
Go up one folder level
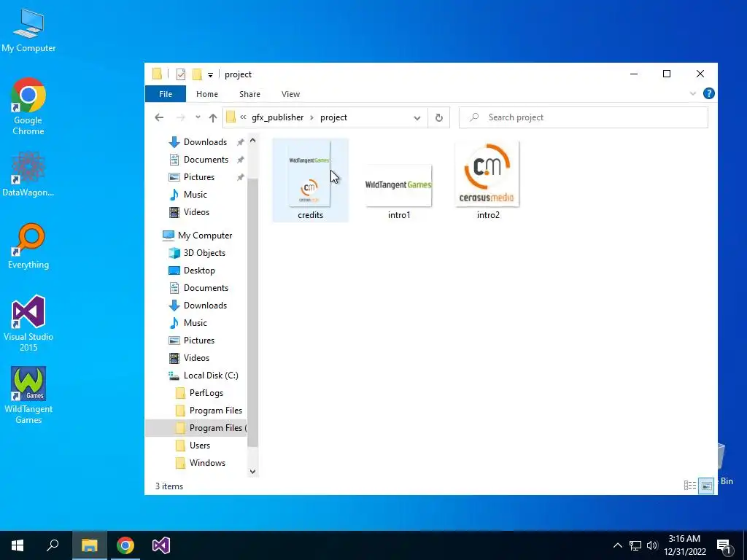pyautogui.click(x=213, y=117)
